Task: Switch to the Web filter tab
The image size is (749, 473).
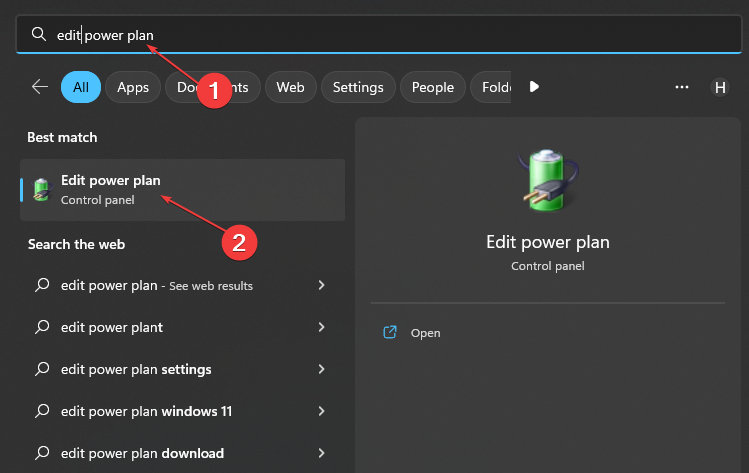Action: 290,87
